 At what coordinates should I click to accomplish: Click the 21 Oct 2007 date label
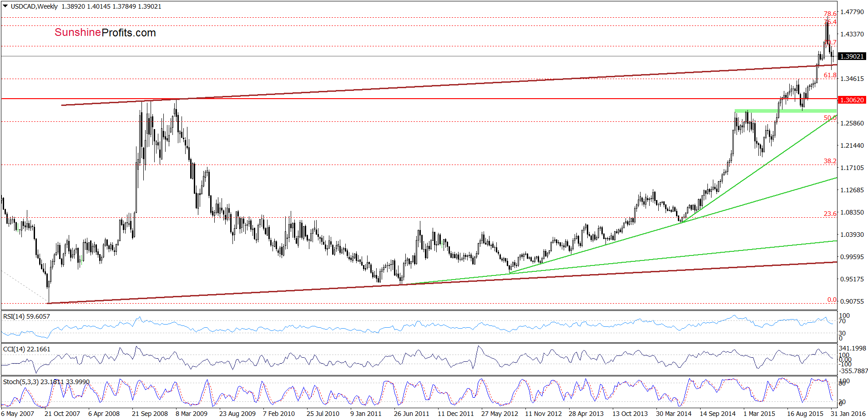click(x=62, y=414)
